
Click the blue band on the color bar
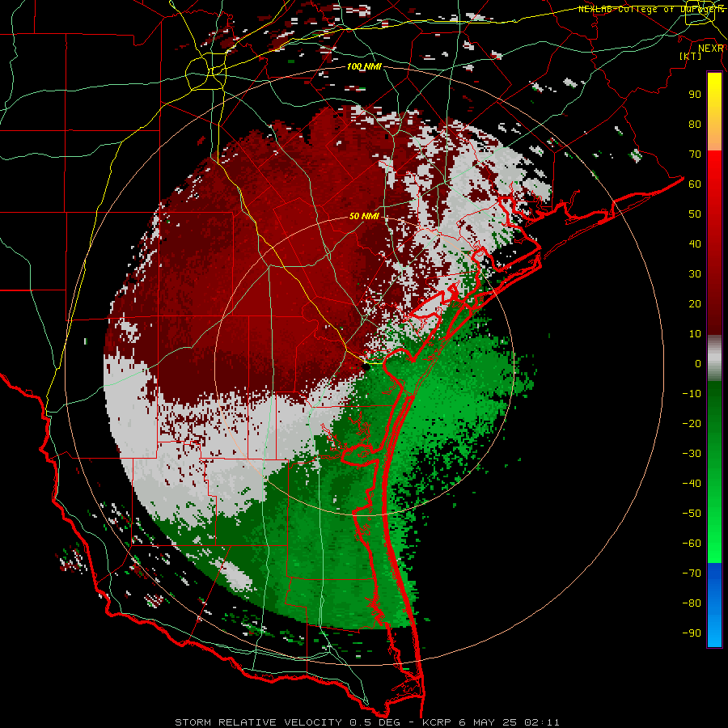[x=714, y=604]
